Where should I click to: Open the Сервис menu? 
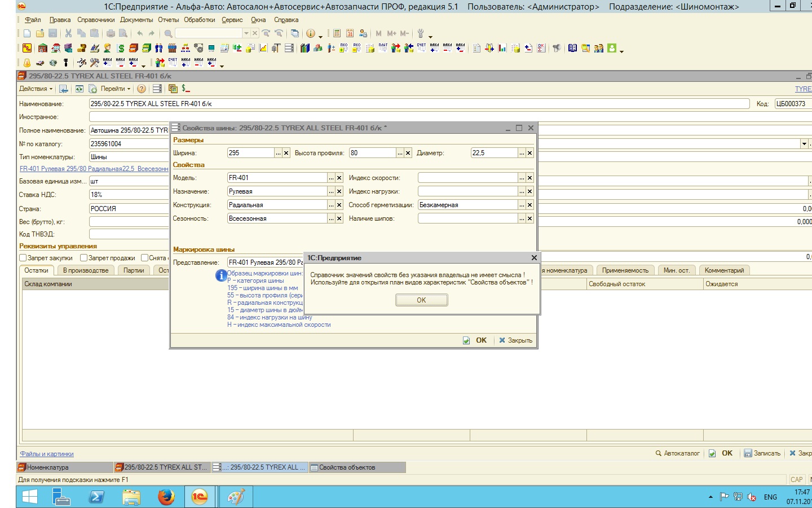232,20
